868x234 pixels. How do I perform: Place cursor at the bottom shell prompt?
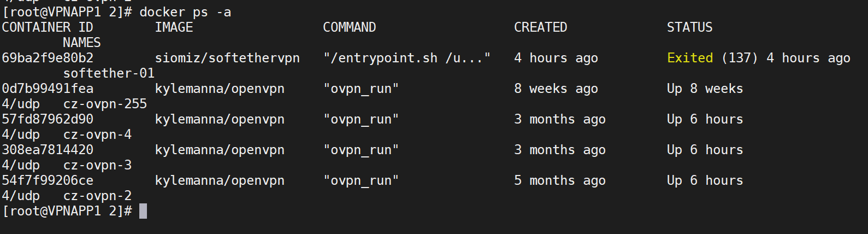click(x=143, y=211)
